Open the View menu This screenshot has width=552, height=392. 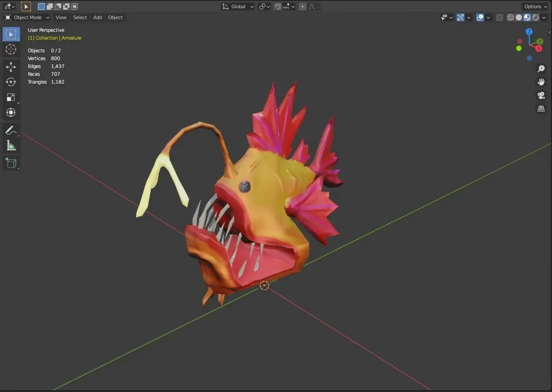tap(61, 17)
